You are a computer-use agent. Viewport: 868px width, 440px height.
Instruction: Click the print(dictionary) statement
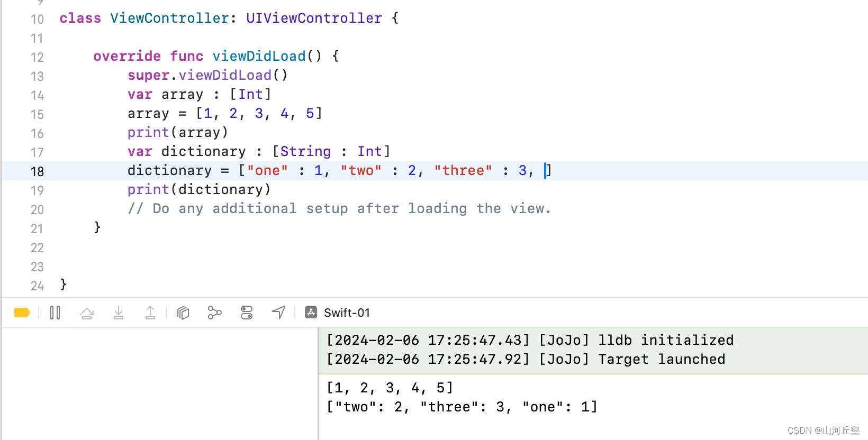pyautogui.click(x=199, y=189)
